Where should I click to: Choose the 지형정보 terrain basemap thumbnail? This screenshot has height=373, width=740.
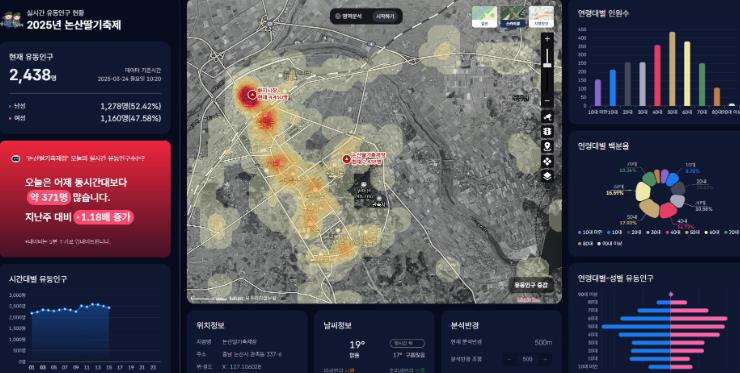541,17
